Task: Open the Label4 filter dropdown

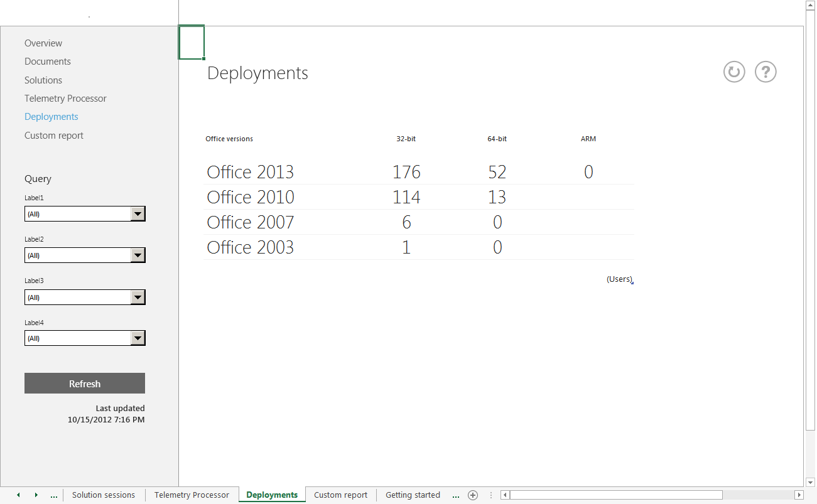Action: tap(138, 338)
